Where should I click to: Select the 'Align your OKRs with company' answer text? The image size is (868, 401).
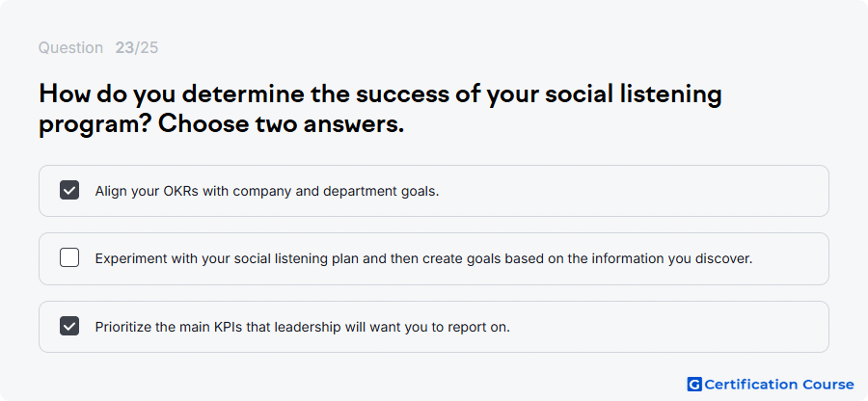coord(267,192)
